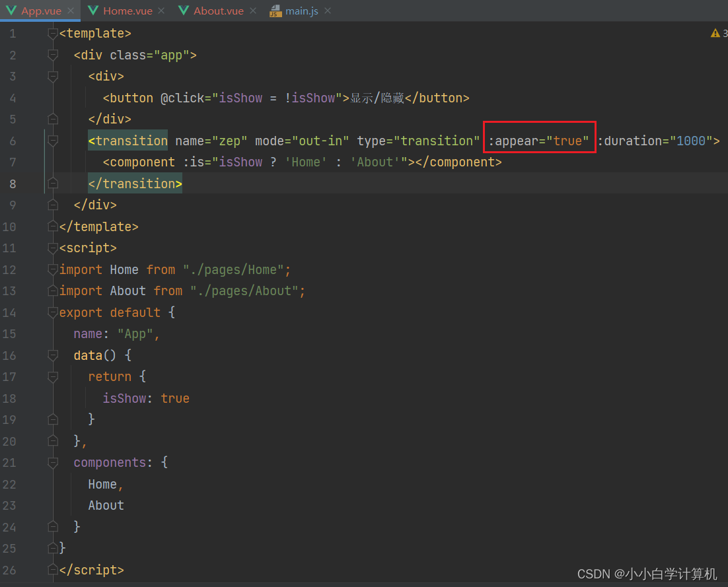Click the Home entry in components
This screenshot has height=587, width=728.
[x=102, y=485]
